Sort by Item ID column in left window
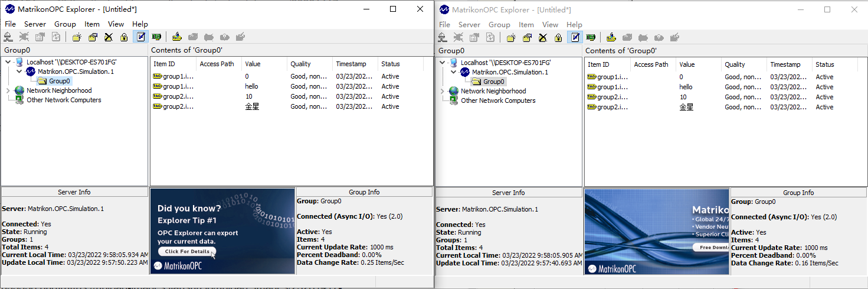The image size is (868, 289). (173, 64)
